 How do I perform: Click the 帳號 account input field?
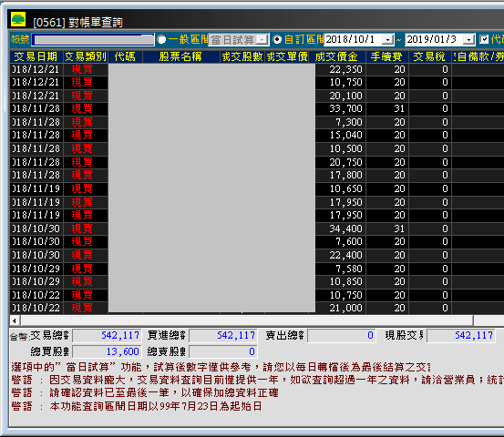click(93, 40)
